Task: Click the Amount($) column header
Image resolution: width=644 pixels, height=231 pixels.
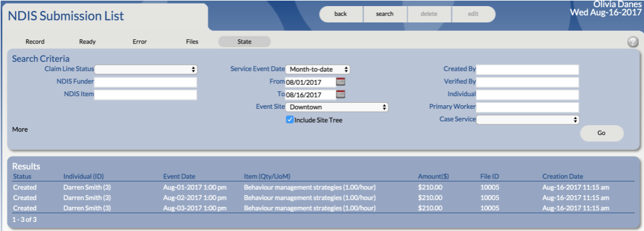Action: [433, 177]
